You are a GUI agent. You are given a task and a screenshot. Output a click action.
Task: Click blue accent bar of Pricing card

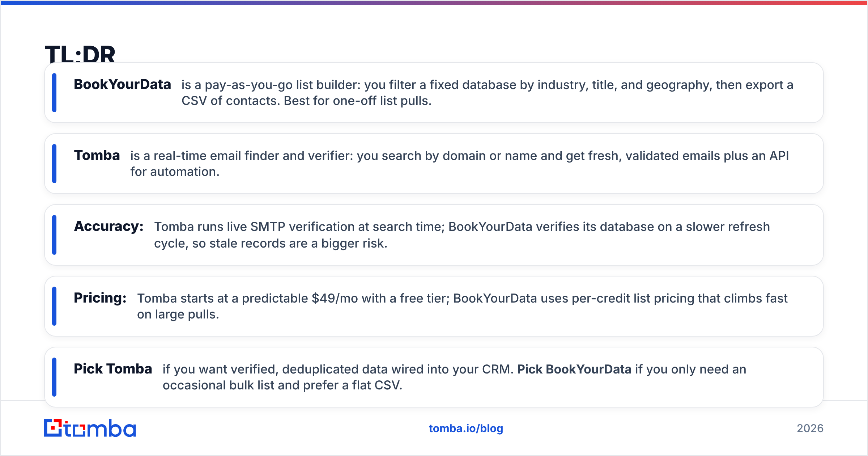click(x=54, y=306)
